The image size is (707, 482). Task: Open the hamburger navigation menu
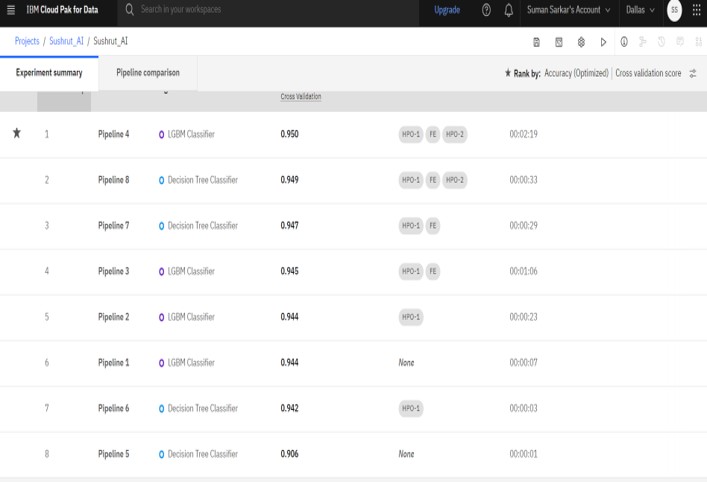tap(11, 9)
